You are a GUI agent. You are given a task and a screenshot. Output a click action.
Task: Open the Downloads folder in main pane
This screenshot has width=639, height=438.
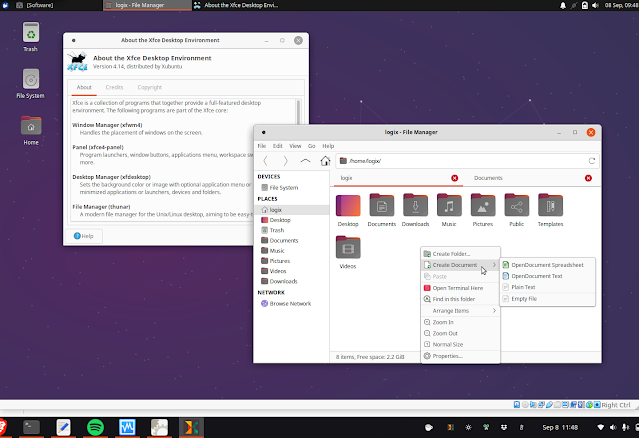pyautogui.click(x=415, y=206)
